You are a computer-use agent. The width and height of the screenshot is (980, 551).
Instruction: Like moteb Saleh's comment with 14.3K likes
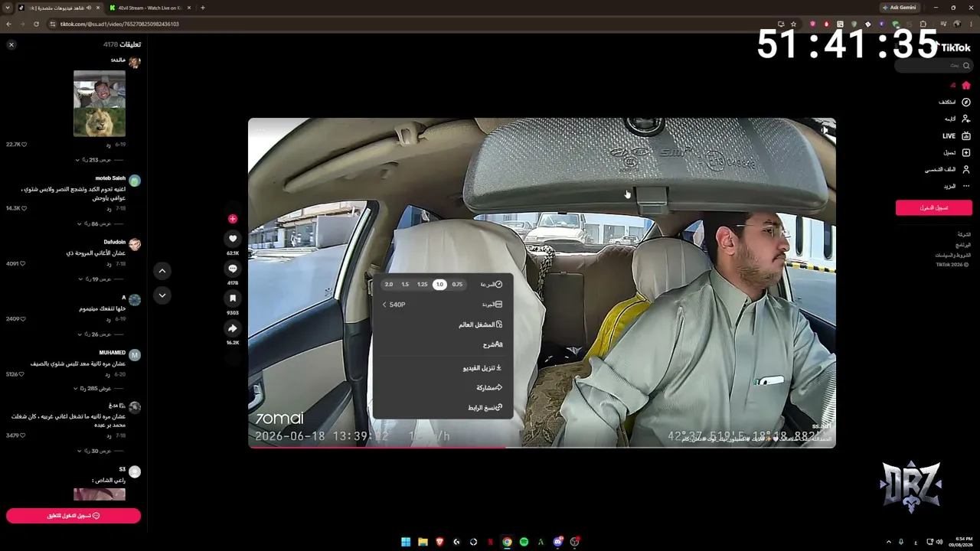coord(24,208)
